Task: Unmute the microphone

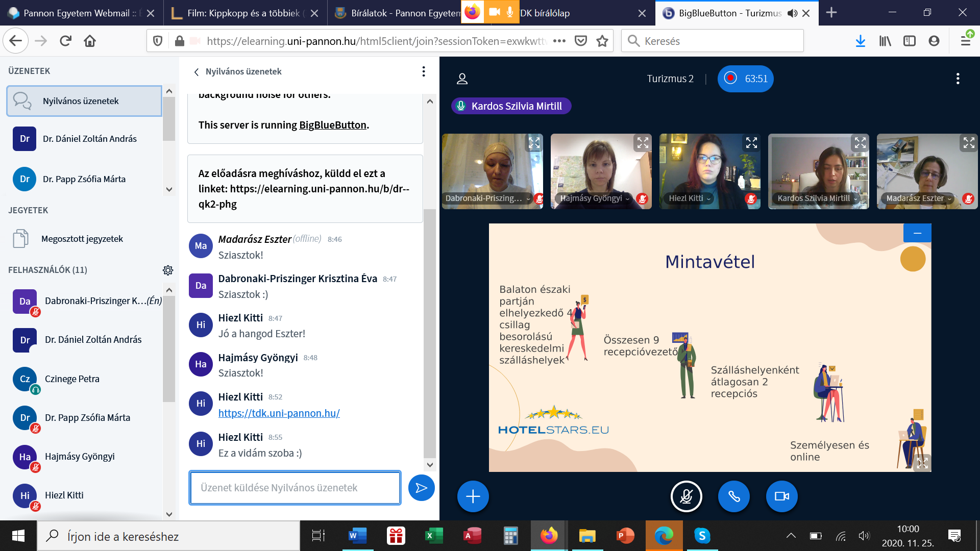Action: 686,496
